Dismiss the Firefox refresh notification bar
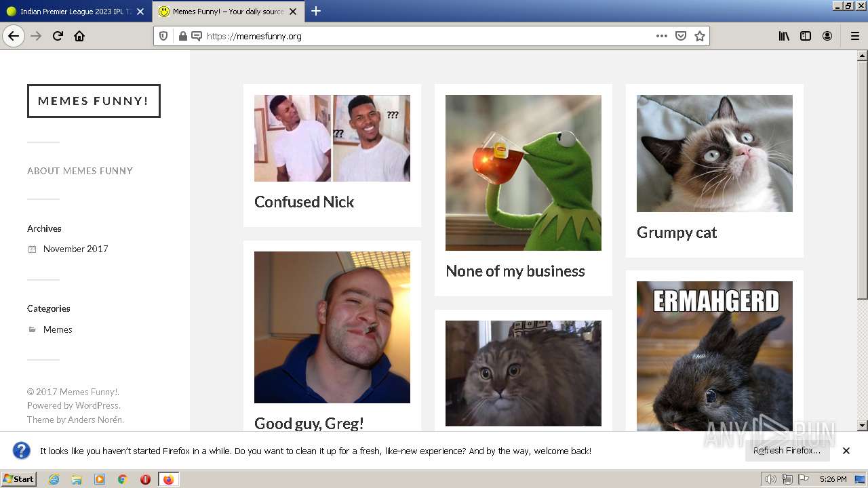The image size is (868, 488). pyautogui.click(x=846, y=451)
